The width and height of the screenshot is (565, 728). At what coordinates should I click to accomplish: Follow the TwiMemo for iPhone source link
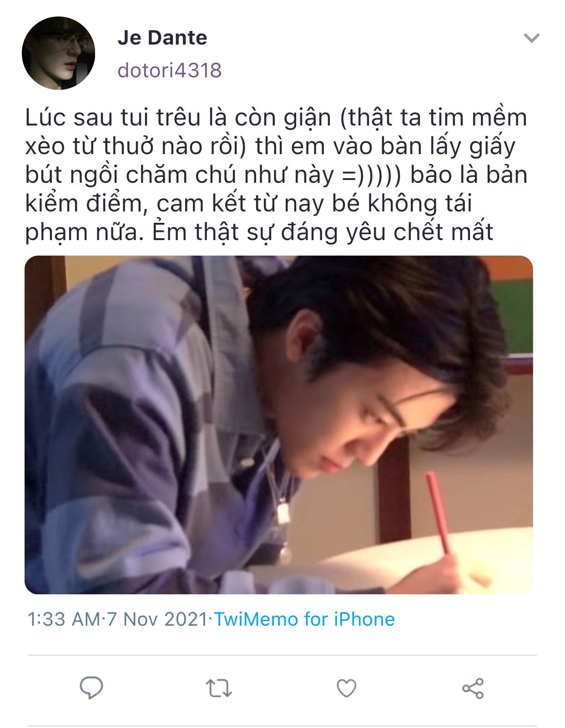304,619
